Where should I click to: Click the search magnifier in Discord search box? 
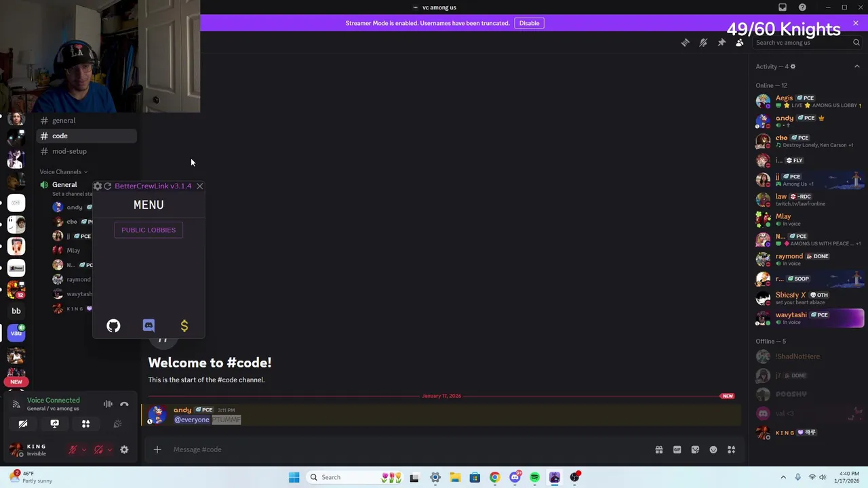[x=856, y=43]
